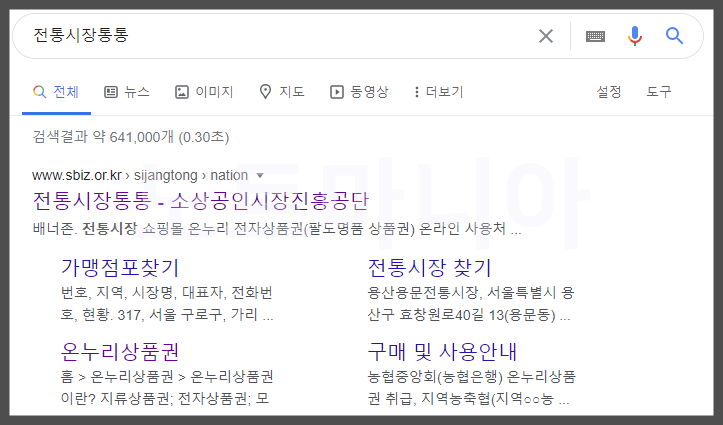Click the blue magnifier search button
The image size is (723, 425).
[674, 35]
